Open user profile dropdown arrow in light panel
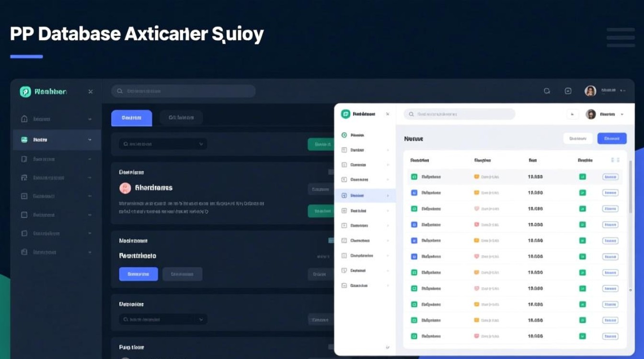The image size is (644, 359). point(622,114)
